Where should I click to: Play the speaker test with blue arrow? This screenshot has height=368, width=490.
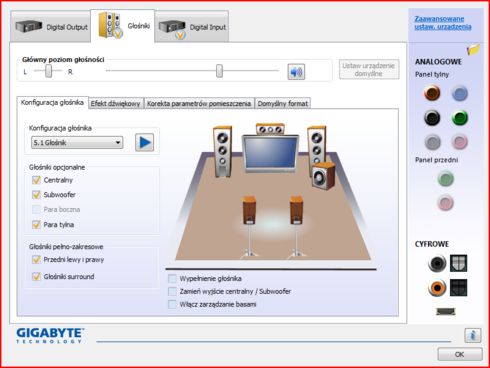[144, 142]
